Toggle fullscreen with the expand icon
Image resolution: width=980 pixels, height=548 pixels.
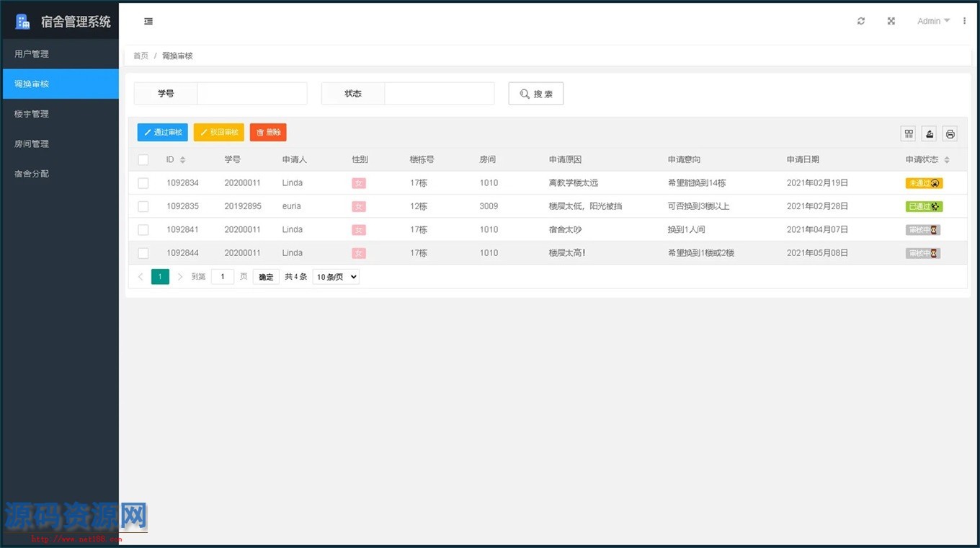(891, 22)
